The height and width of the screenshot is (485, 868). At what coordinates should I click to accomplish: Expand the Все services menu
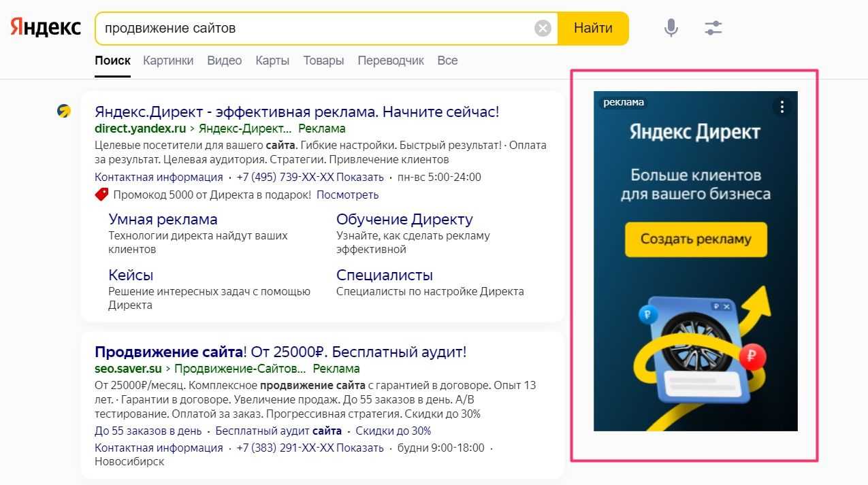tap(447, 61)
